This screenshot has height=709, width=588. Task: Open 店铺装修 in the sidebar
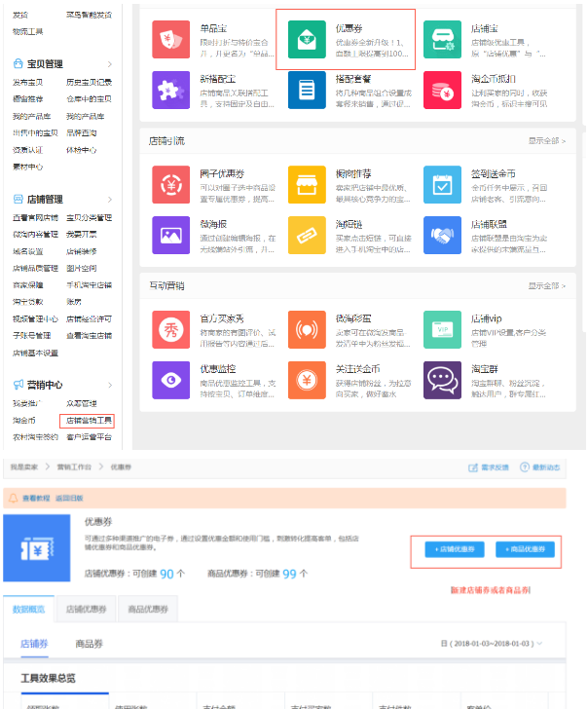tap(82, 251)
